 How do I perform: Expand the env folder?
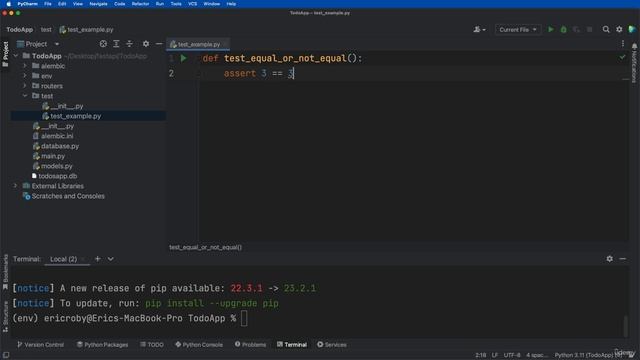pyautogui.click(x=25, y=76)
